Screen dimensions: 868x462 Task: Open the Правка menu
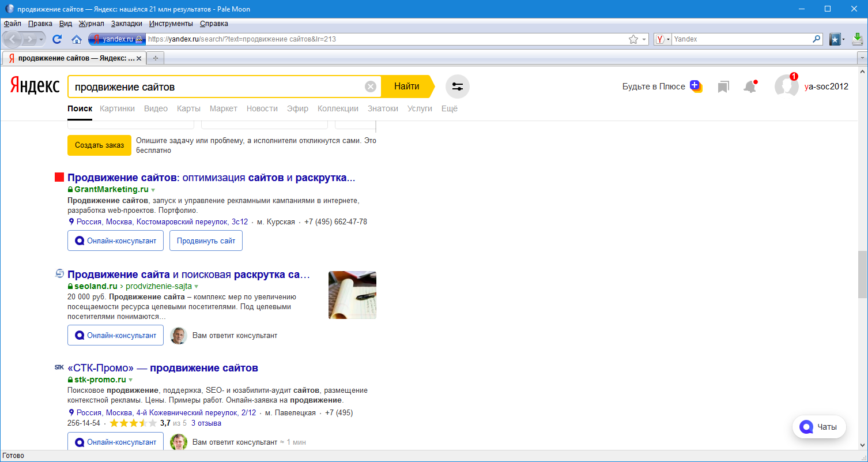[40, 24]
